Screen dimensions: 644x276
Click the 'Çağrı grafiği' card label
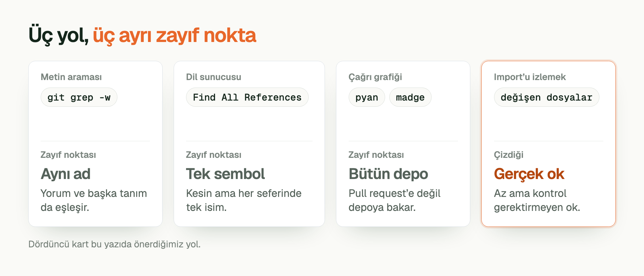click(x=375, y=77)
